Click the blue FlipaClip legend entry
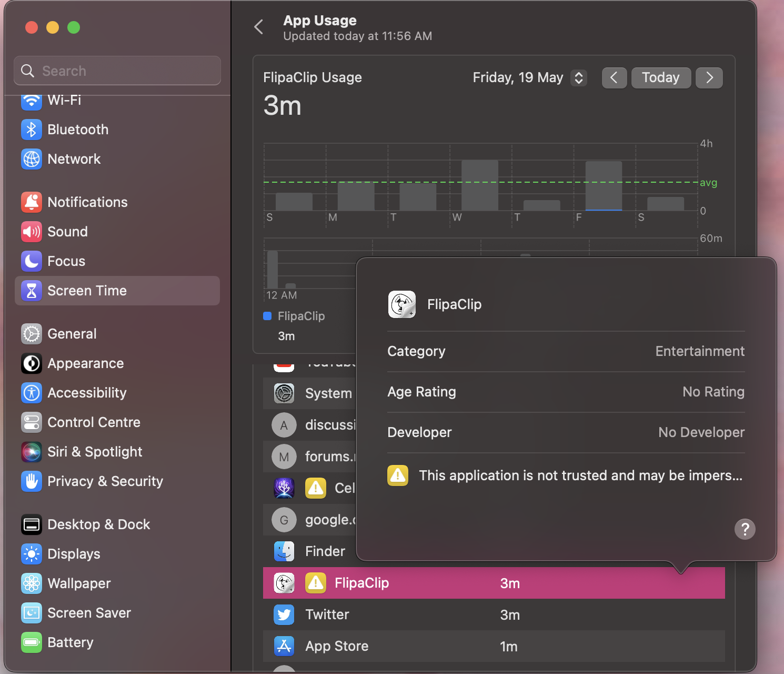Image resolution: width=784 pixels, height=674 pixels. (x=294, y=316)
